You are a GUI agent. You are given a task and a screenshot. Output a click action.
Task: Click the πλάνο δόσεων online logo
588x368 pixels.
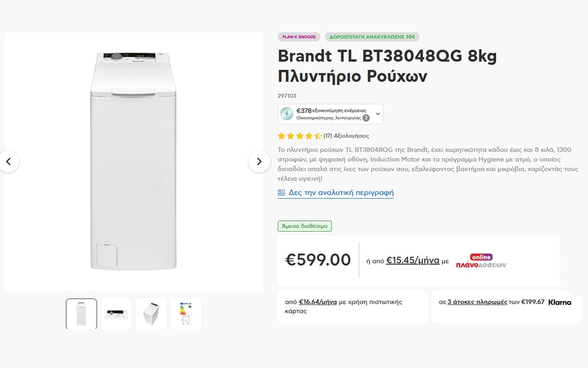click(482, 261)
